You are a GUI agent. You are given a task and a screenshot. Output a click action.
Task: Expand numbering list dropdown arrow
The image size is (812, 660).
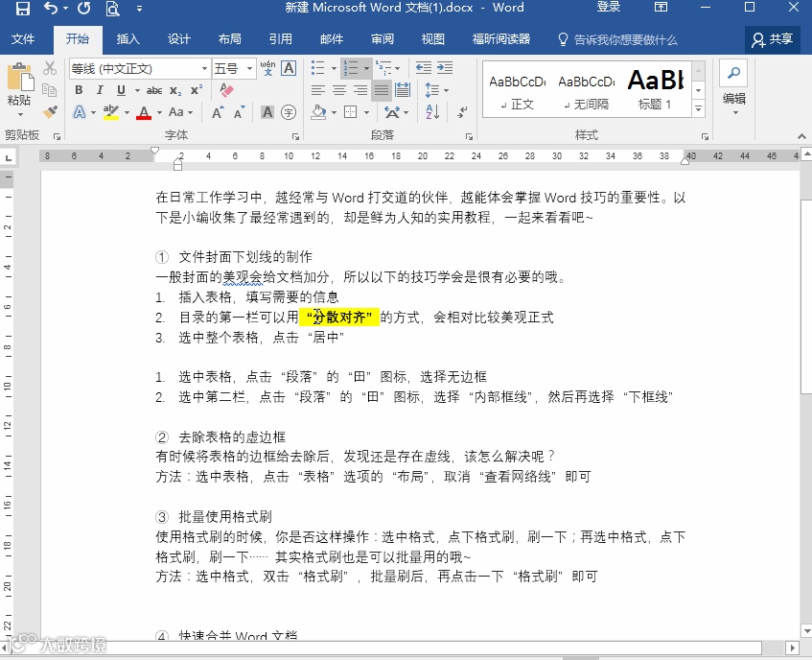[366, 68]
